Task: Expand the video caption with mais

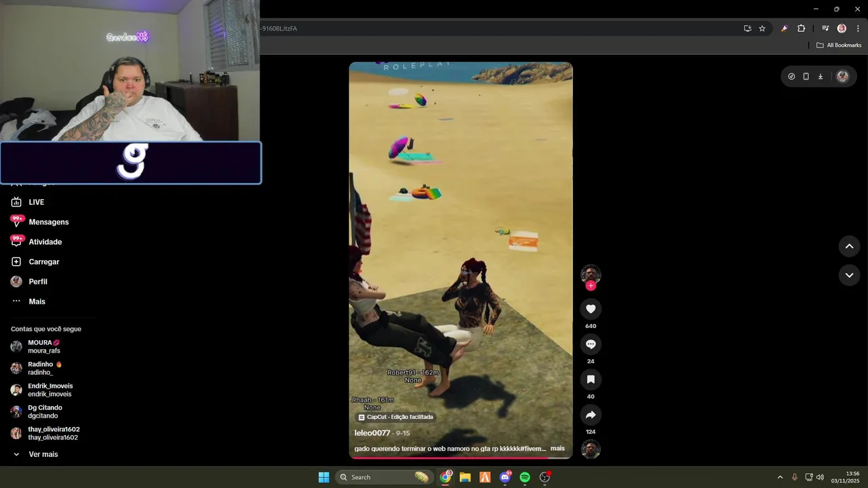Action: point(557,449)
